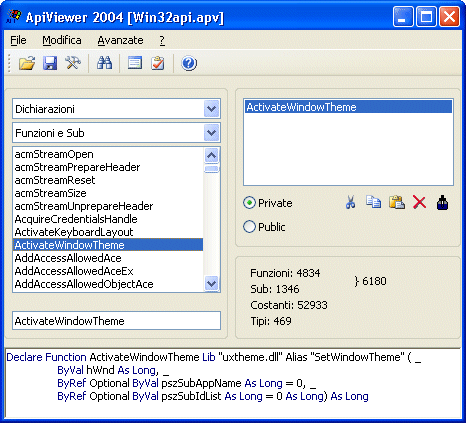Screen dimensions: 466x423
Task: Select acmStreamOpen in the list
Action: tap(108, 154)
